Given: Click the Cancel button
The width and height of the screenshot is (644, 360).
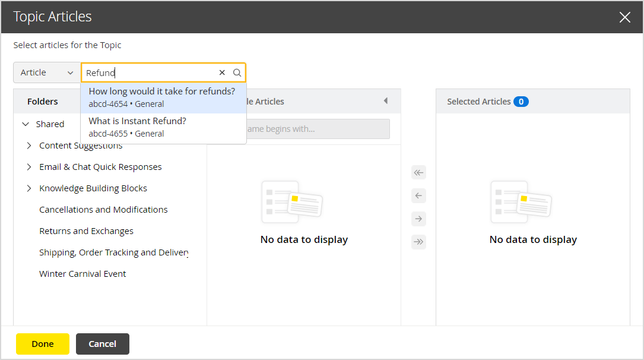Looking at the screenshot, I should [x=102, y=343].
